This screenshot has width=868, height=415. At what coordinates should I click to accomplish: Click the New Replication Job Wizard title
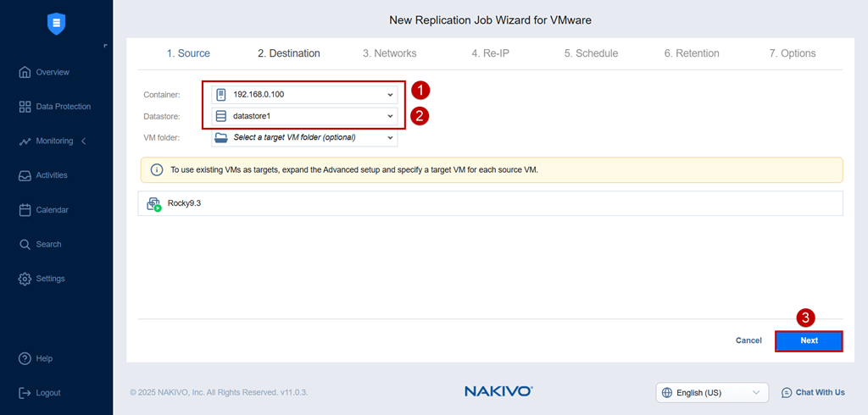pos(491,20)
